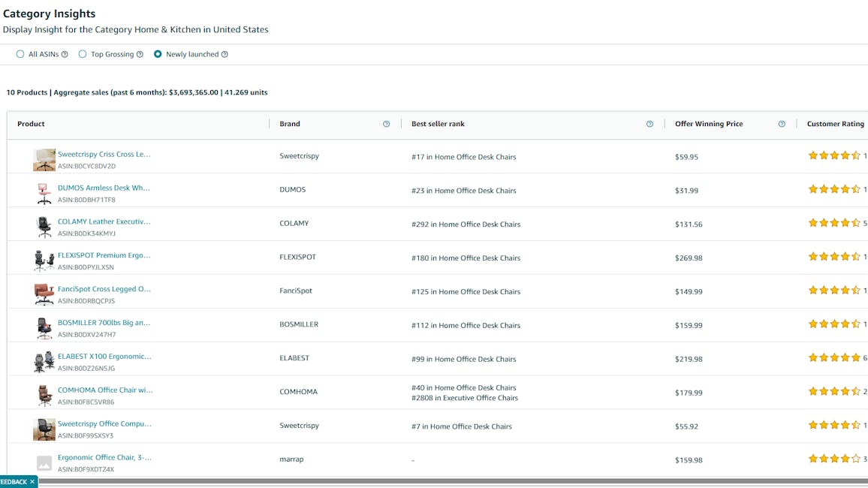Open Sweetcrispy Criss Cross Le... product link
This screenshot has width=868, height=488.
(104, 155)
